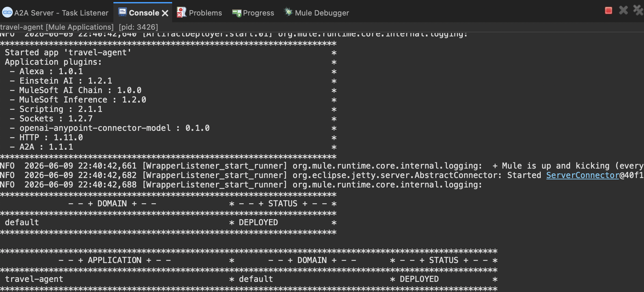Click Remove All Terminated Launches double-X icon
644x292 pixels.
click(x=638, y=10)
